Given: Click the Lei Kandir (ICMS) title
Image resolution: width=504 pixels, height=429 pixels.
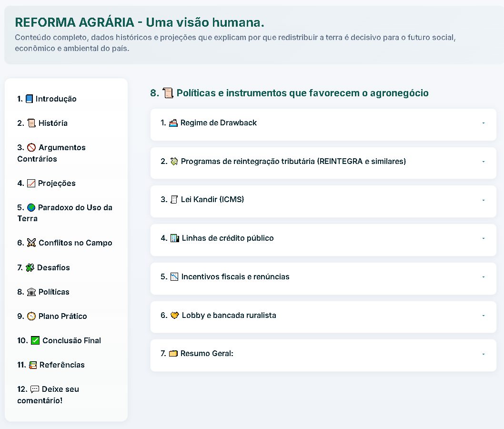Looking at the screenshot, I should [x=212, y=200].
